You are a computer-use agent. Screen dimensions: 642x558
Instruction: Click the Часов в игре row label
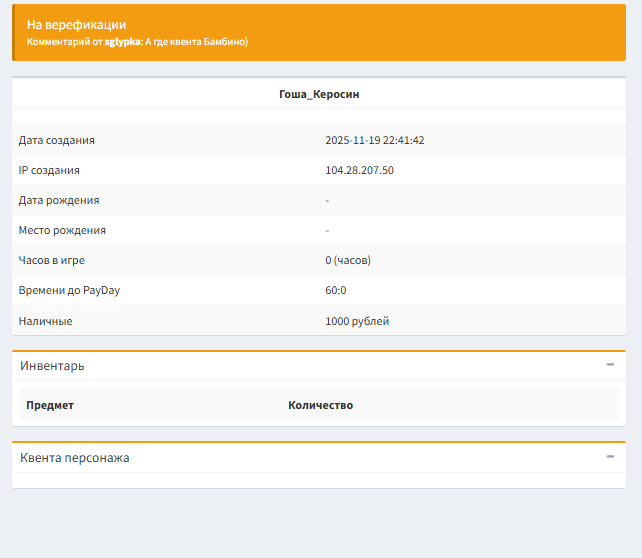[55, 260]
